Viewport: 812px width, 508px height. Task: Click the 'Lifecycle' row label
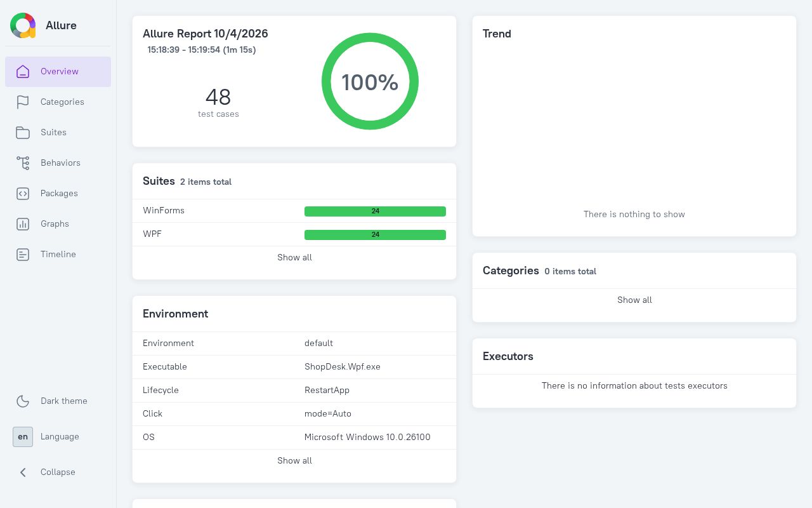(x=160, y=390)
